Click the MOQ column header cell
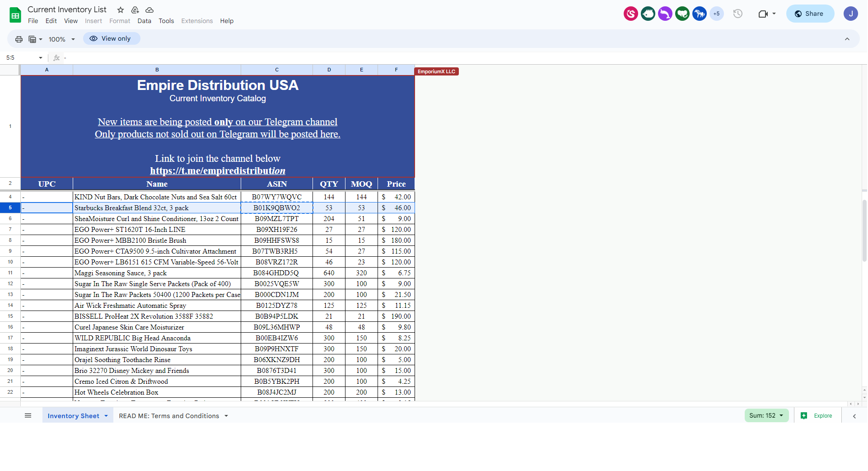Viewport: 868px width, 471px height. tap(361, 184)
